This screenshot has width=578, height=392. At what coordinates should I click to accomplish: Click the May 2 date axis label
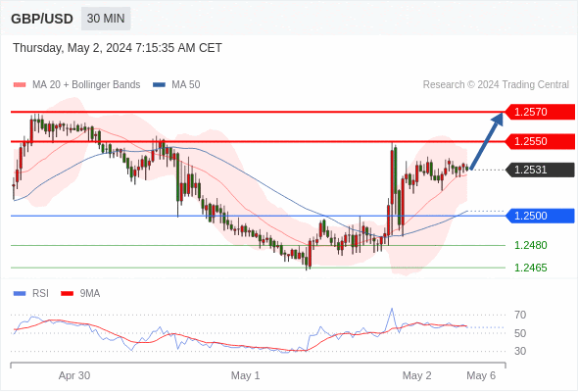point(416,375)
